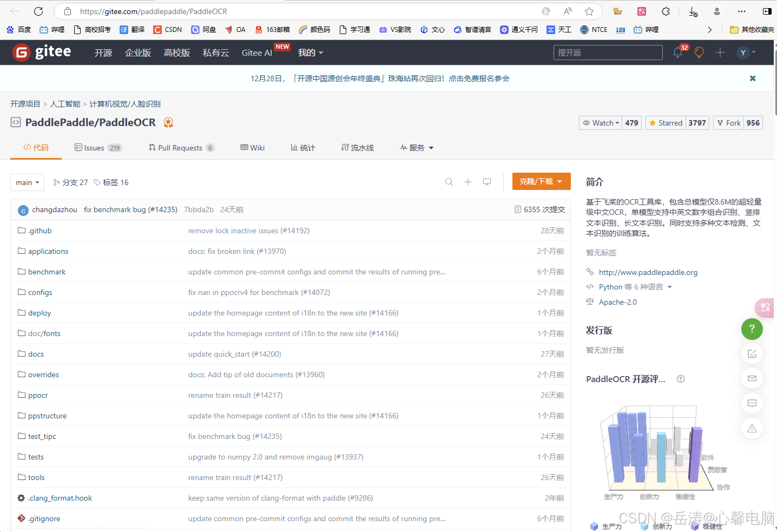The width and height of the screenshot is (777, 532).
Task: Open the ppocr folder
Action: [x=38, y=395]
